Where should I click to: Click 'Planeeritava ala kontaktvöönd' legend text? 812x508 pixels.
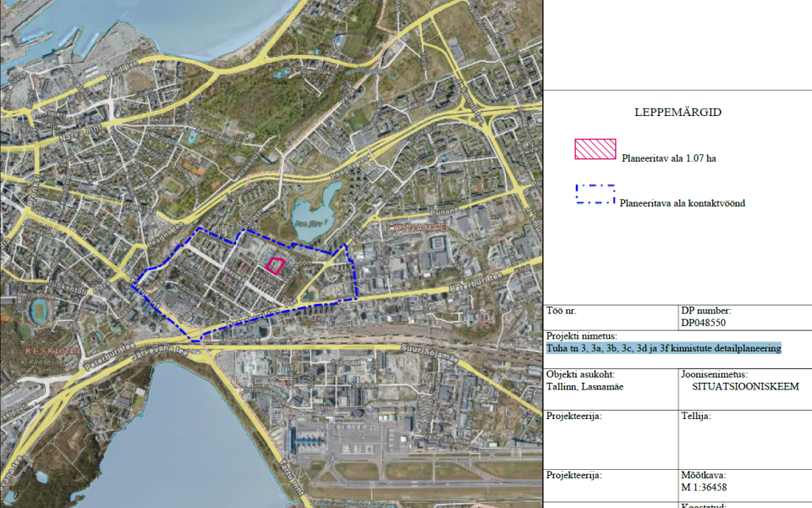pyautogui.click(x=682, y=203)
